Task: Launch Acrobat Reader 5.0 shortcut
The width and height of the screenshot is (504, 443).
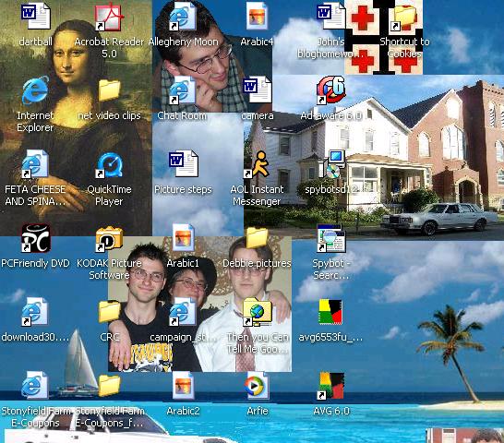Action: click(x=109, y=16)
